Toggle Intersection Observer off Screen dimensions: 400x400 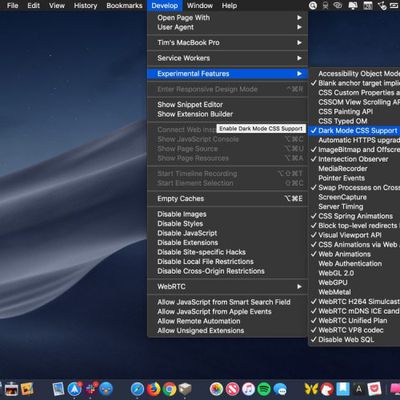point(354,159)
